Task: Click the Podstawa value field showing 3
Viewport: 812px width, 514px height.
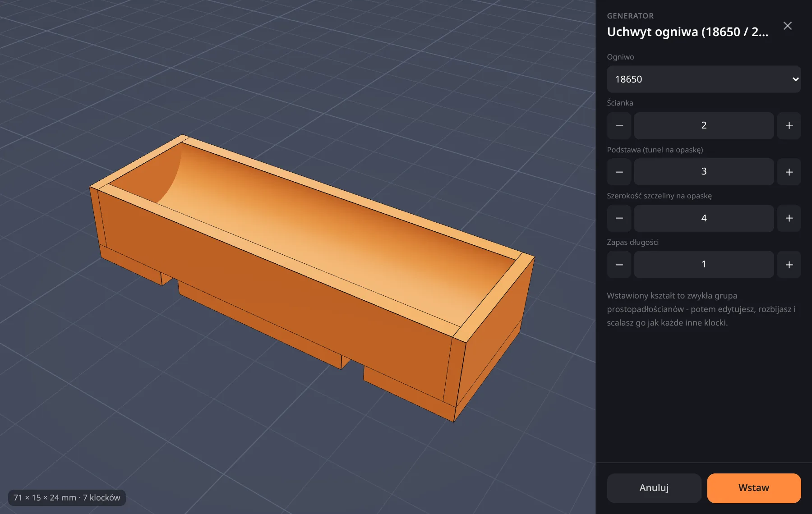Action: (x=704, y=172)
